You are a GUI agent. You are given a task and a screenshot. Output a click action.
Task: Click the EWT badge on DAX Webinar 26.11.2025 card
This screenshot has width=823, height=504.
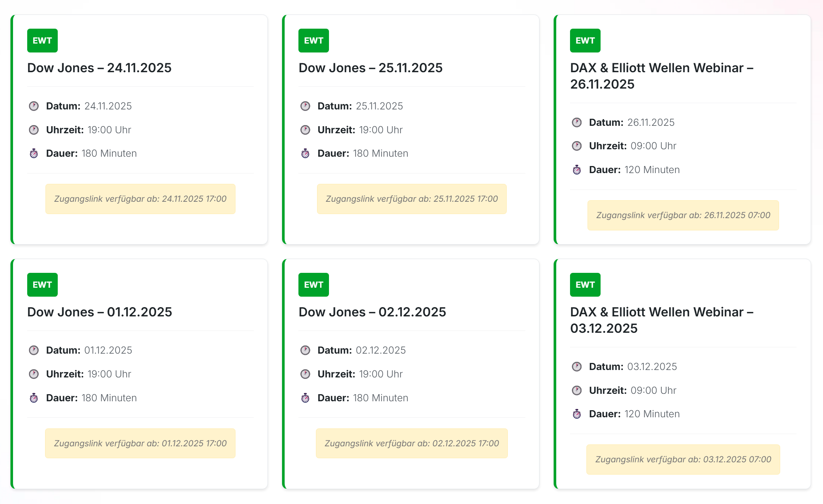click(585, 41)
